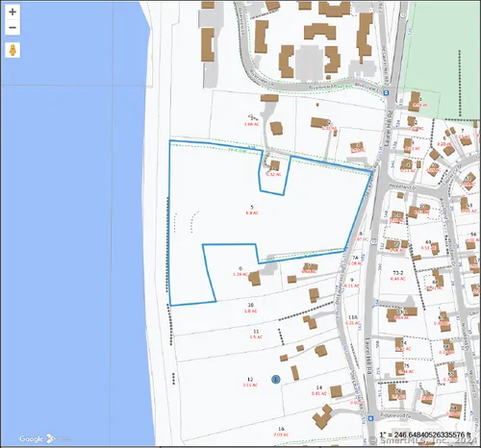Zoom out with the minus button
The image size is (481, 448).
tap(13, 28)
